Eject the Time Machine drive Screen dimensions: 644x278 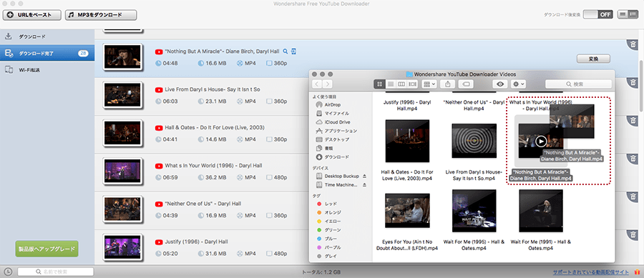click(364, 185)
